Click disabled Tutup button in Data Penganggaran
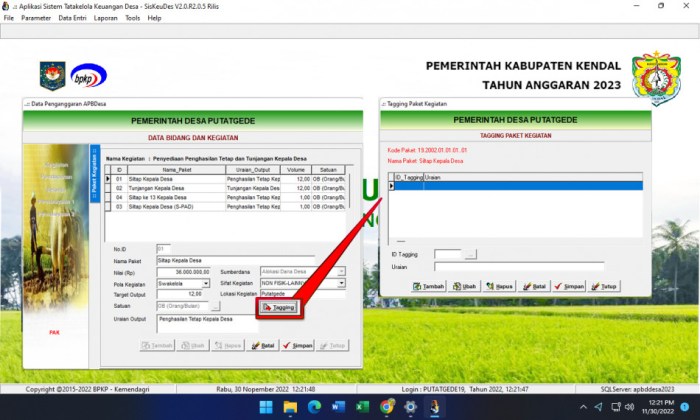 333,345
